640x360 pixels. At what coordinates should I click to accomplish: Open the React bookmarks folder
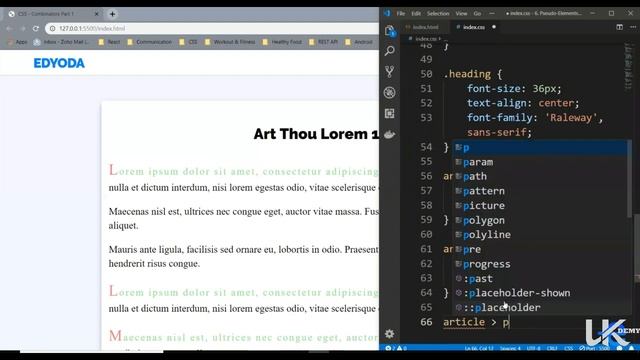point(109,42)
